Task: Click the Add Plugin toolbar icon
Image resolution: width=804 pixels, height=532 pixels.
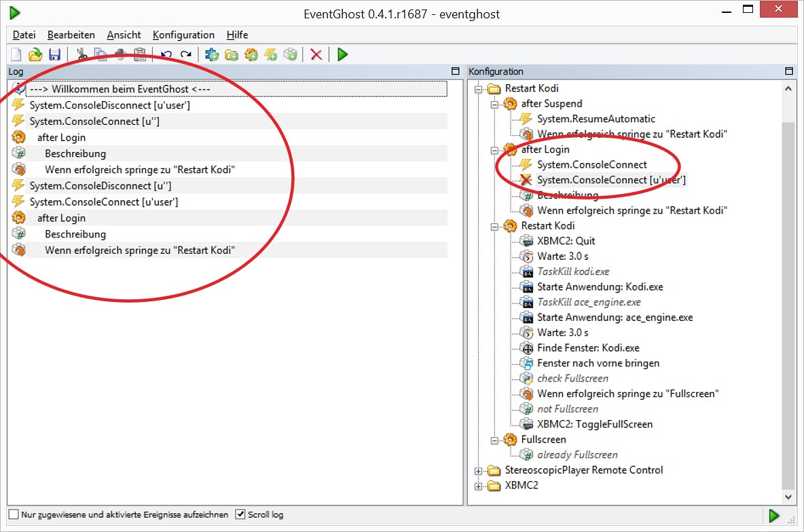Action: point(212,54)
